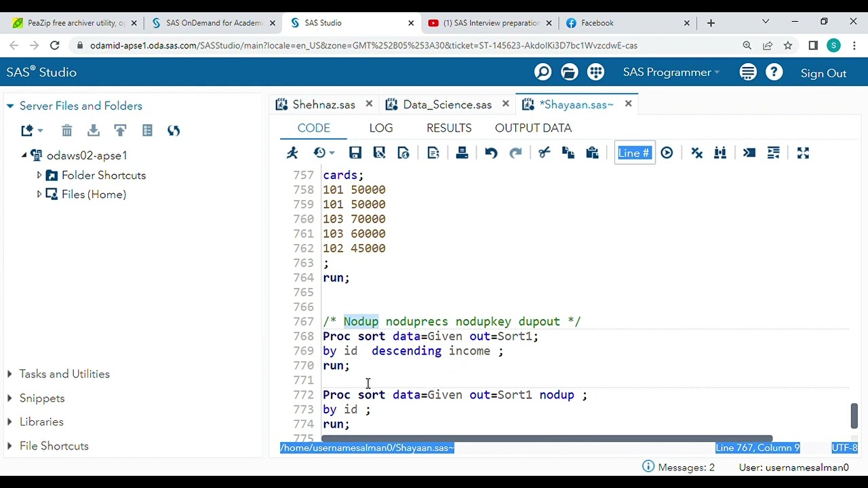Open the LOG tab

[x=381, y=128]
